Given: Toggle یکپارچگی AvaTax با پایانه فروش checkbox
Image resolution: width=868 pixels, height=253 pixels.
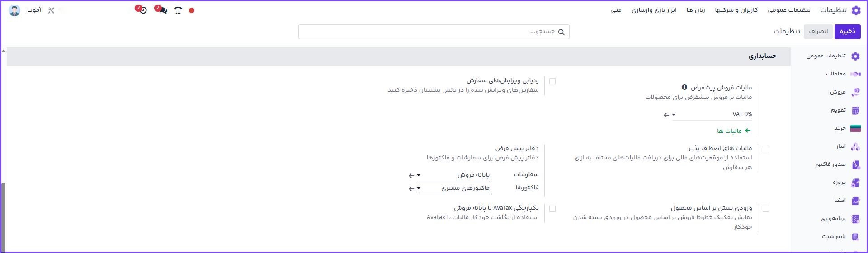Looking at the screenshot, I should [552, 209].
